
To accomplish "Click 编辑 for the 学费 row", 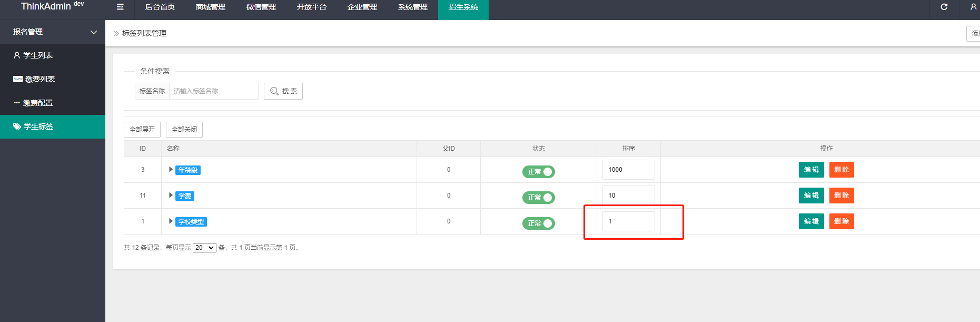I will coord(811,196).
